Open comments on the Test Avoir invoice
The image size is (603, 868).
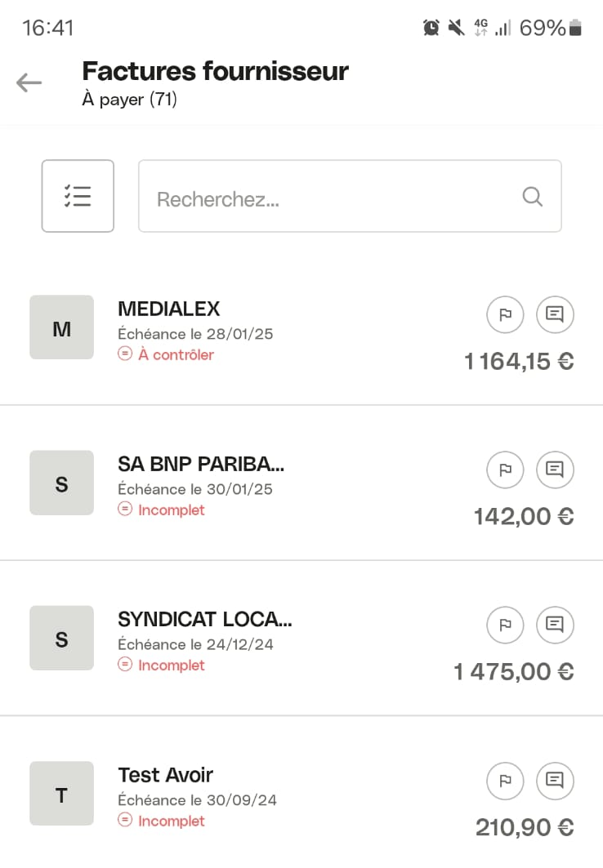tap(555, 781)
